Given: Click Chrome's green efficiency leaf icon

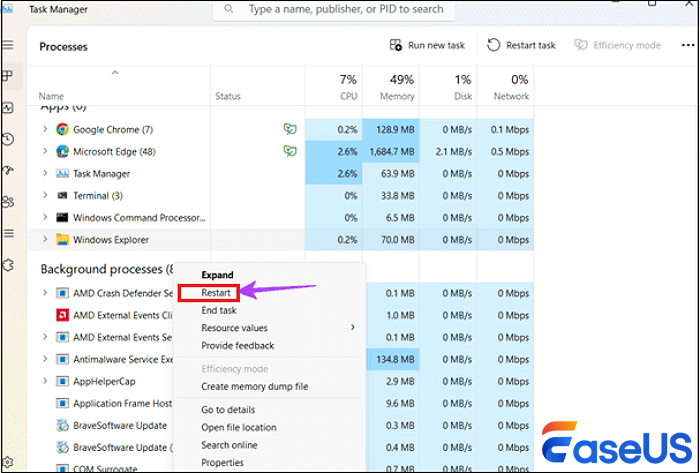Looking at the screenshot, I should point(289,129).
